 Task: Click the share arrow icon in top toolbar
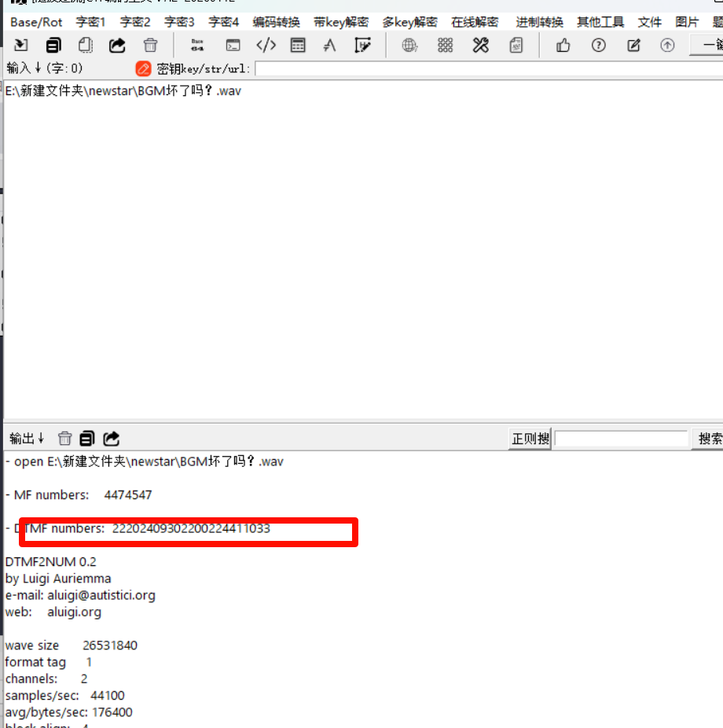pos(117,46)
